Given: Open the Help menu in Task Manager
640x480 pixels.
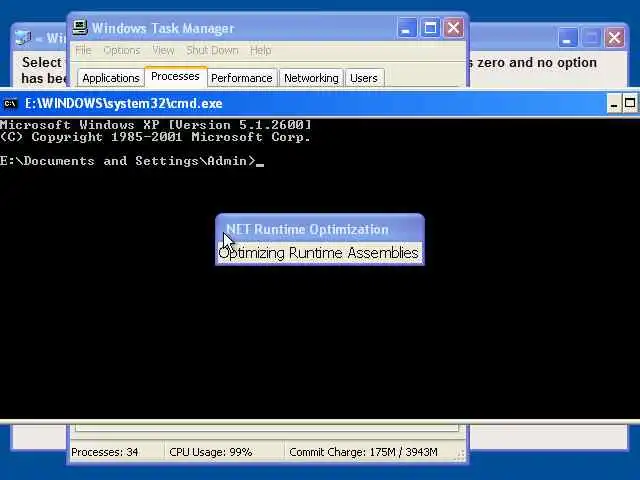Looking at the screenshot, I should [x=260, y=50].
